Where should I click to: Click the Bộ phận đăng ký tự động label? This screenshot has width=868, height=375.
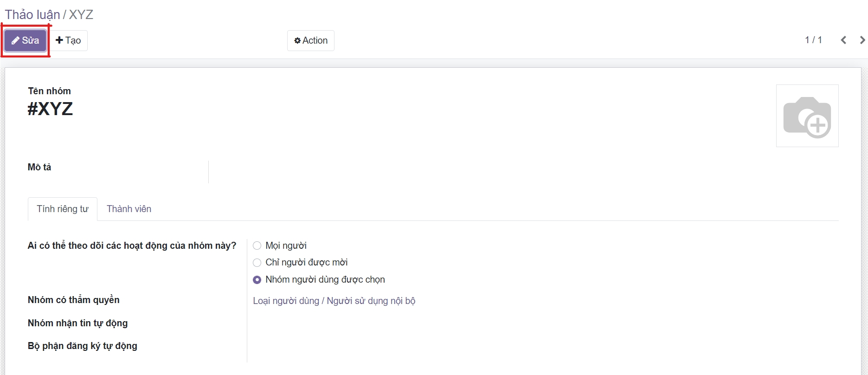pyautogui.click(x=82, y=346)
